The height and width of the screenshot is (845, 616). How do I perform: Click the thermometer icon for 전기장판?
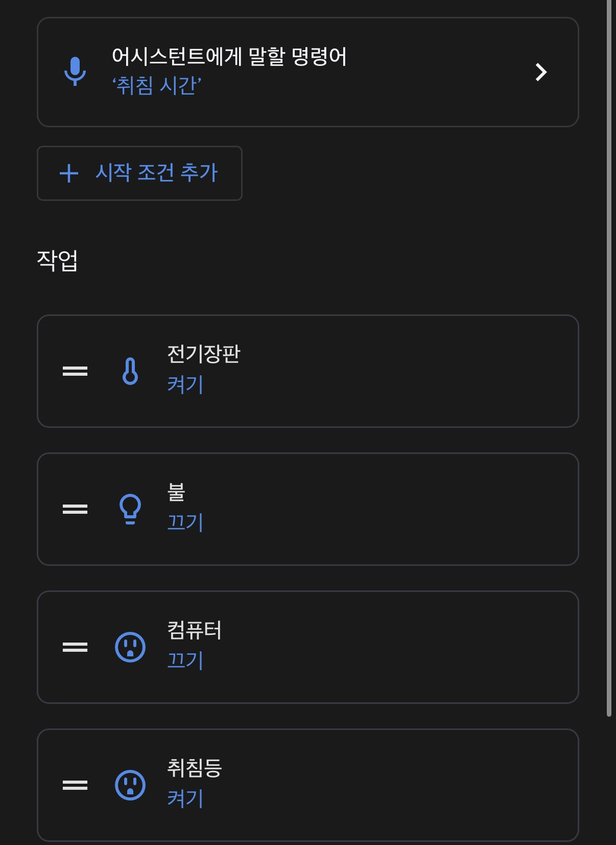tap(130, 371)
